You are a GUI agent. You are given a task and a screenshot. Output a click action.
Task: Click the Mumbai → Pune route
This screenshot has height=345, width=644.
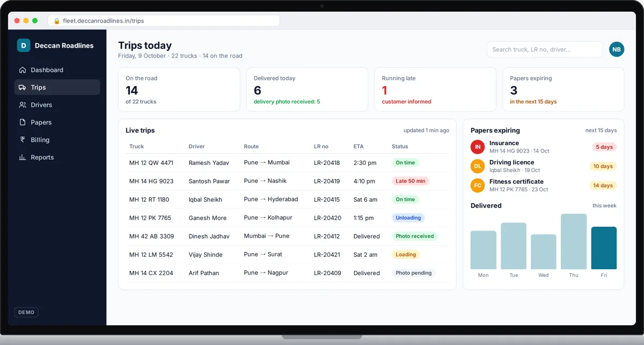267,236
